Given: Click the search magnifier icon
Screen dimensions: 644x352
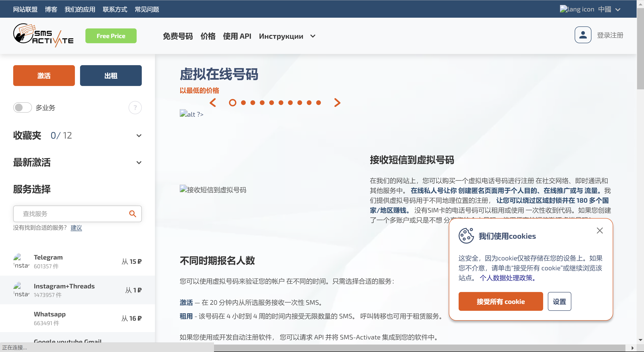Looking at the screenshot, I should (x=133, y=214).
